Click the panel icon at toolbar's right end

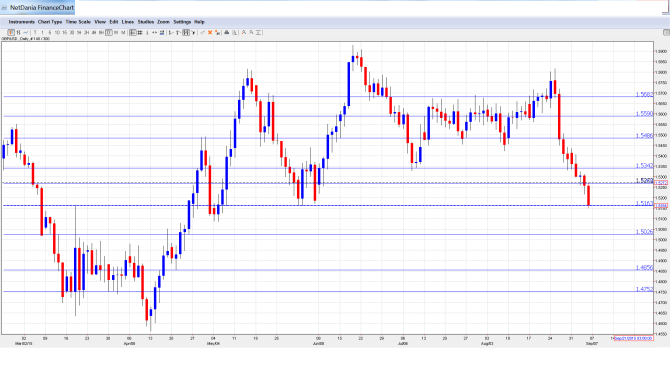point(666,32)
